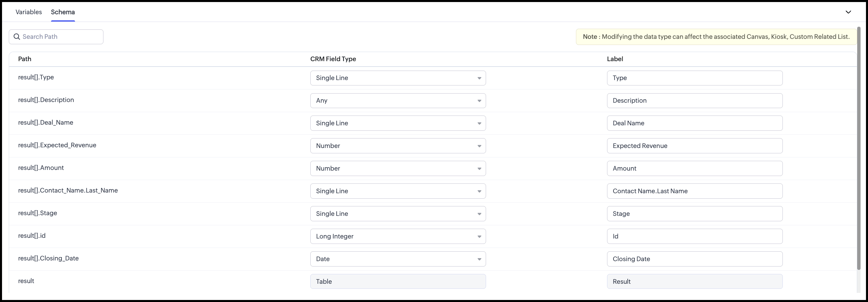Viewport: 868px width, 302px height.
Task: Click the Id label input field
Action: point(695,236)
